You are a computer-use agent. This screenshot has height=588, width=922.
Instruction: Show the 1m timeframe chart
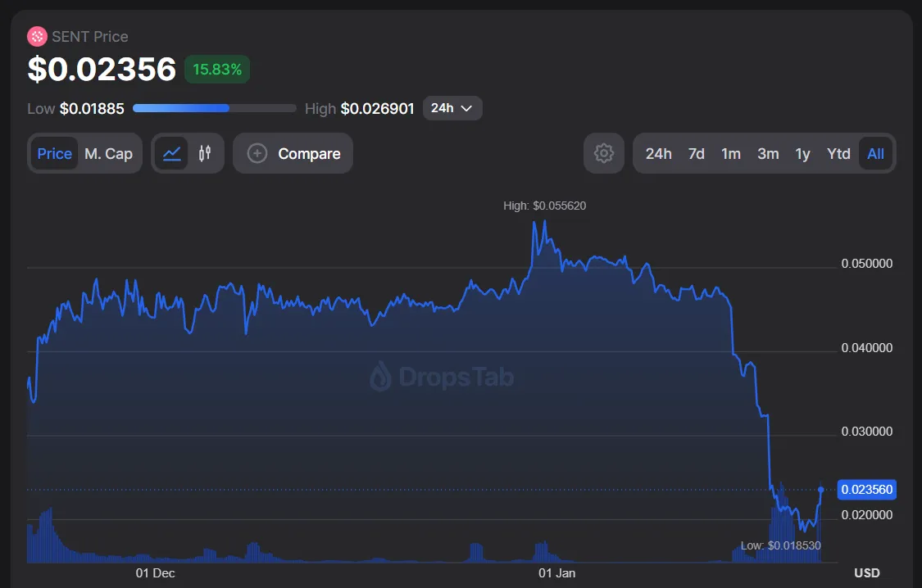pos(731,153)
